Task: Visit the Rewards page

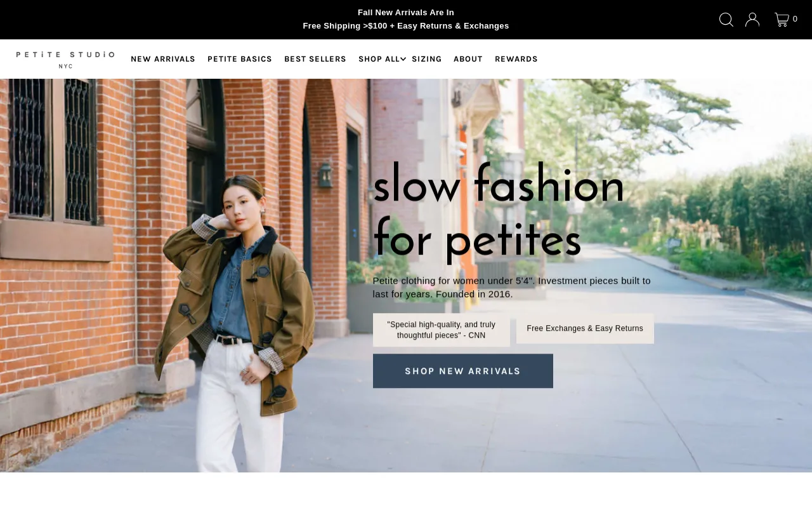Action: point(516,59)
